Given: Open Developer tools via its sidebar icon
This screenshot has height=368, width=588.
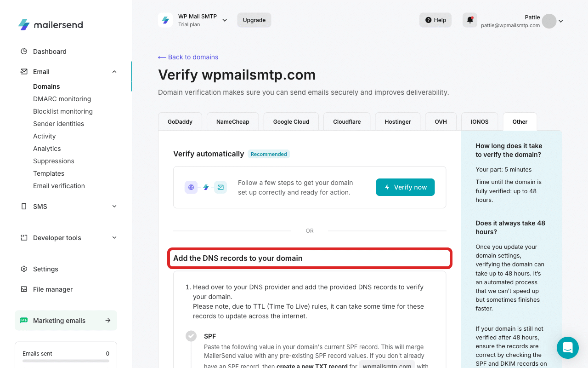Looking at the screenshot, I should click(24, 237).
